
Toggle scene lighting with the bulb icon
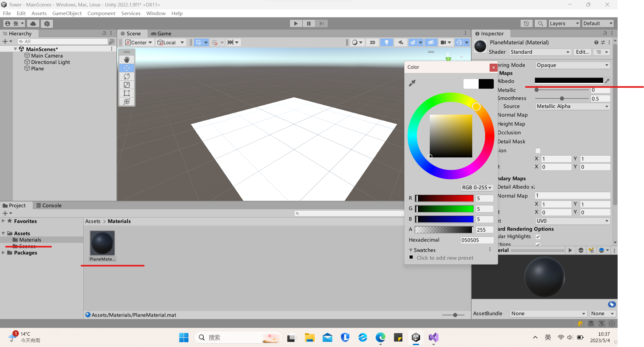click(386, 42)
